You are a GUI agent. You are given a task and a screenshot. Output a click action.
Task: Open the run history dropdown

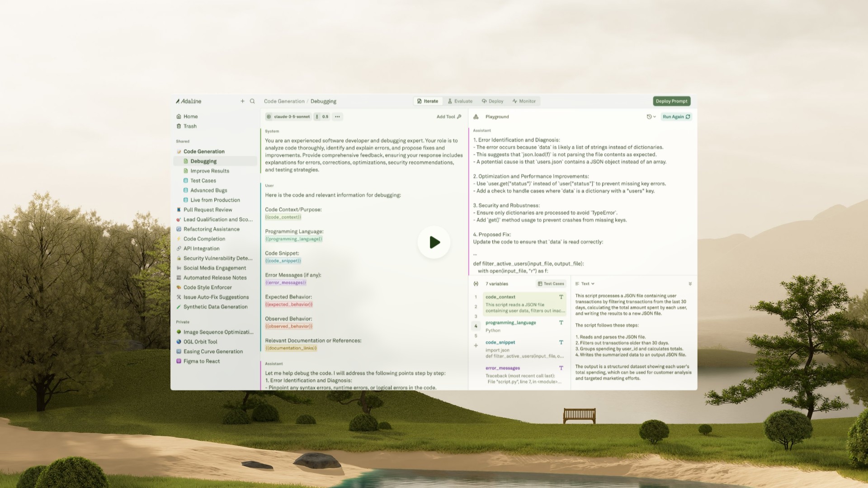pyautogui.click(x=651, y=117)
